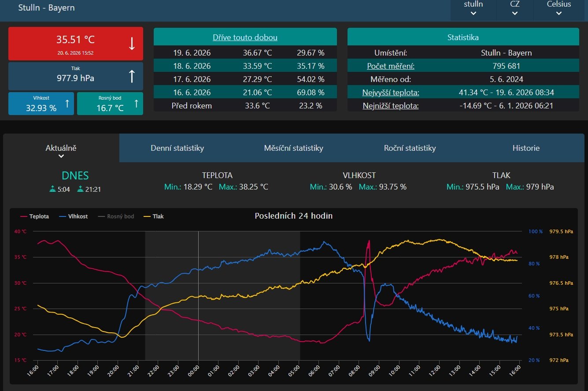This screenshot has width=588, height=391.
Task: Click the red temperature peak on chart
Action: [x=368, y=242]
